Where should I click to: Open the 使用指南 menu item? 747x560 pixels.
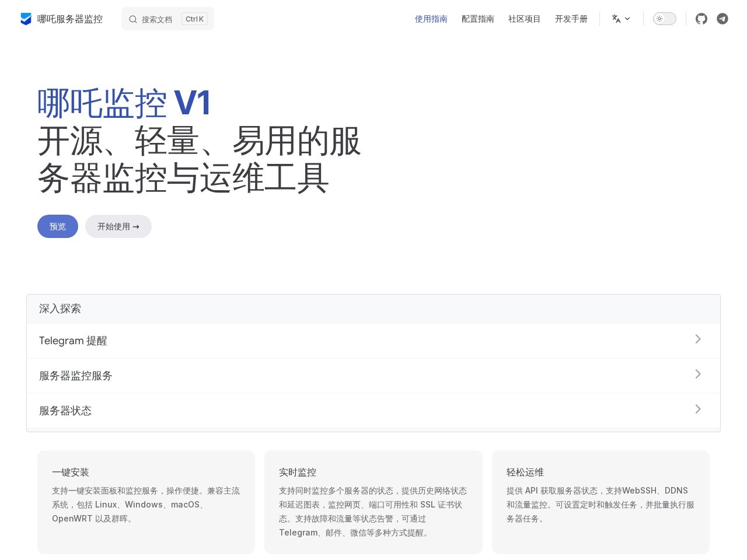pos(431,19)
